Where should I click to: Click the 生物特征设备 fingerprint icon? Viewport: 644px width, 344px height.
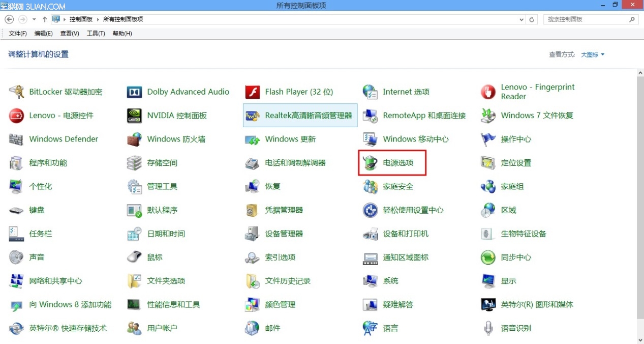pyautogui.click(x=488, y=234)
